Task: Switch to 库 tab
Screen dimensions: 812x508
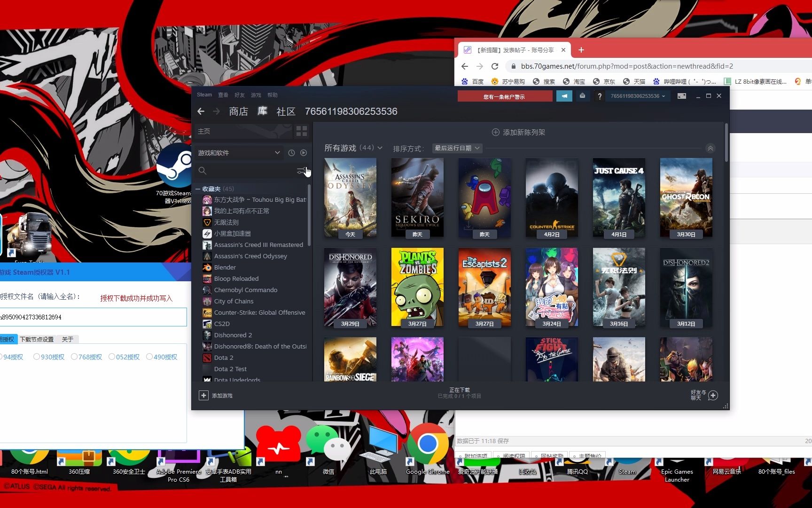Action: pyautogui.click(x=262, y=111)
